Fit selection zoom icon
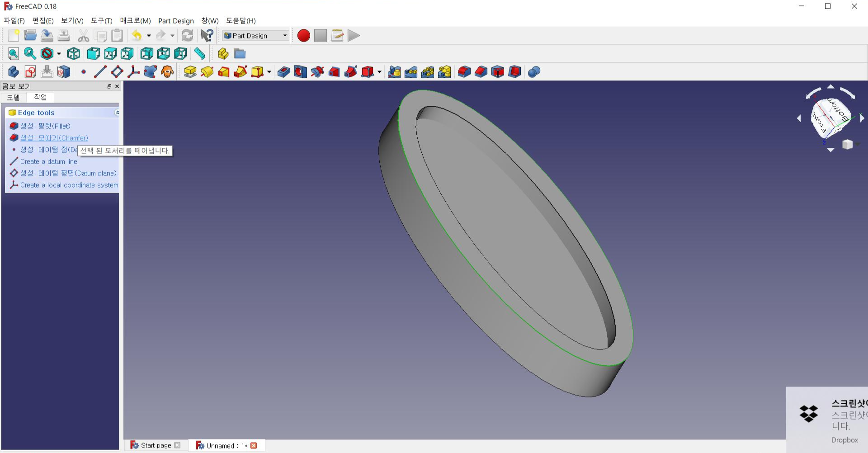Viewport: 868px width, 453px height. pyautogui.click(x=30, y=53)
